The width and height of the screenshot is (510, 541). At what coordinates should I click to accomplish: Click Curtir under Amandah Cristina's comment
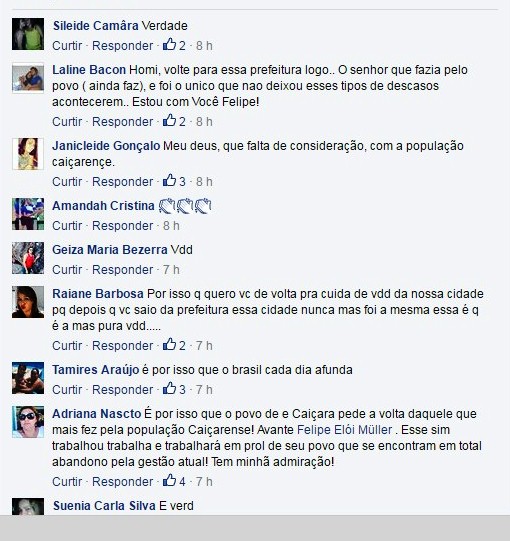[67, 226]
